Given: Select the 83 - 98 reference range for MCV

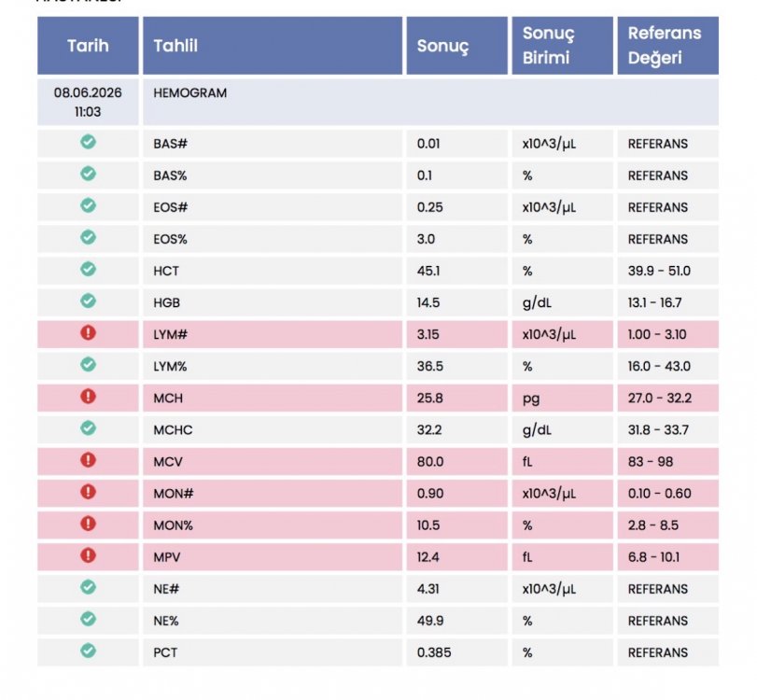Looking at the screenshot, I should [651, 461].
